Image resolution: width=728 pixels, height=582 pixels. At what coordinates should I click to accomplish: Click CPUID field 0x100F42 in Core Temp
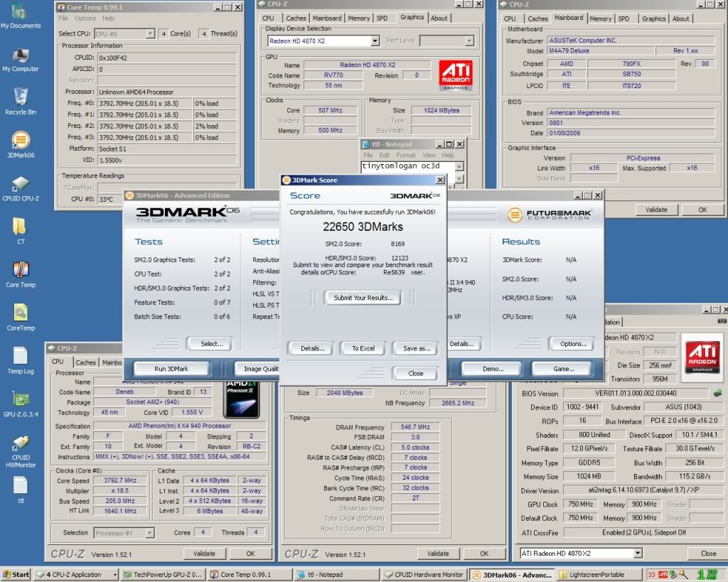click(x=167, y=58)
